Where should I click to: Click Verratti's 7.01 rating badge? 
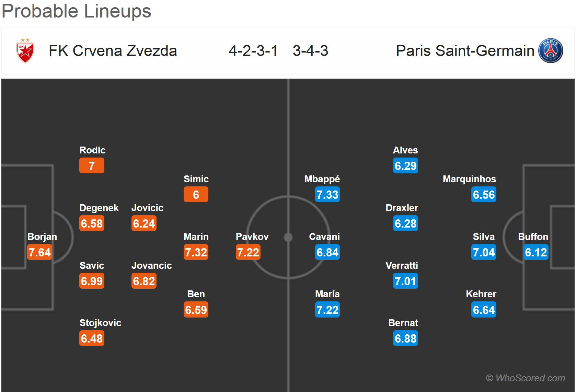tap(405, 281)
